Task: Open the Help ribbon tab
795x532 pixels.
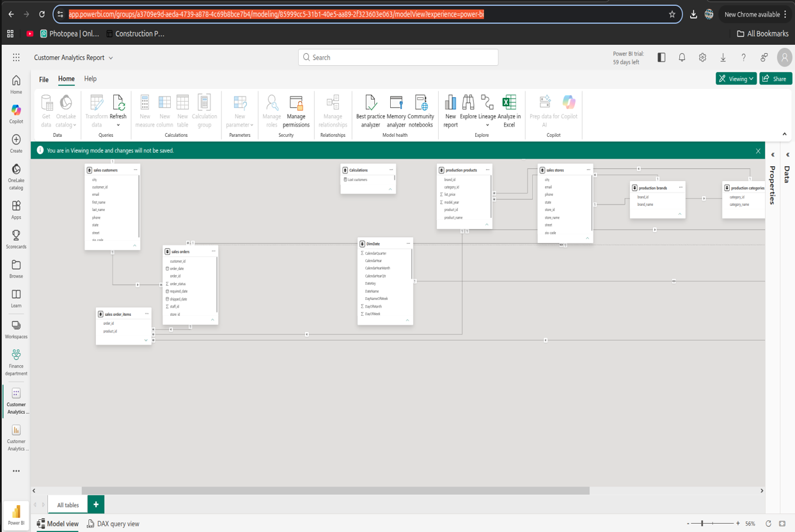Action: [x=90, y=79]
